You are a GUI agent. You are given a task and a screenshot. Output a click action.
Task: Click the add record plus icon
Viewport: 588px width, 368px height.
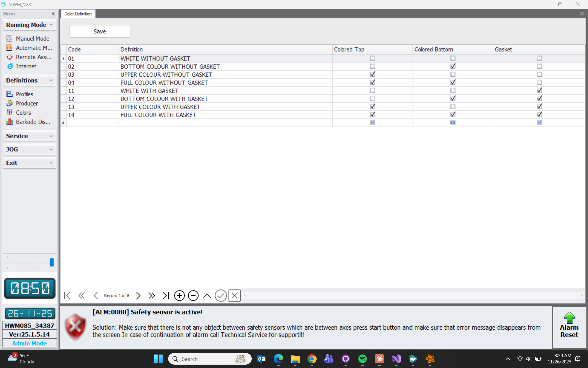[x=179, y=296]
